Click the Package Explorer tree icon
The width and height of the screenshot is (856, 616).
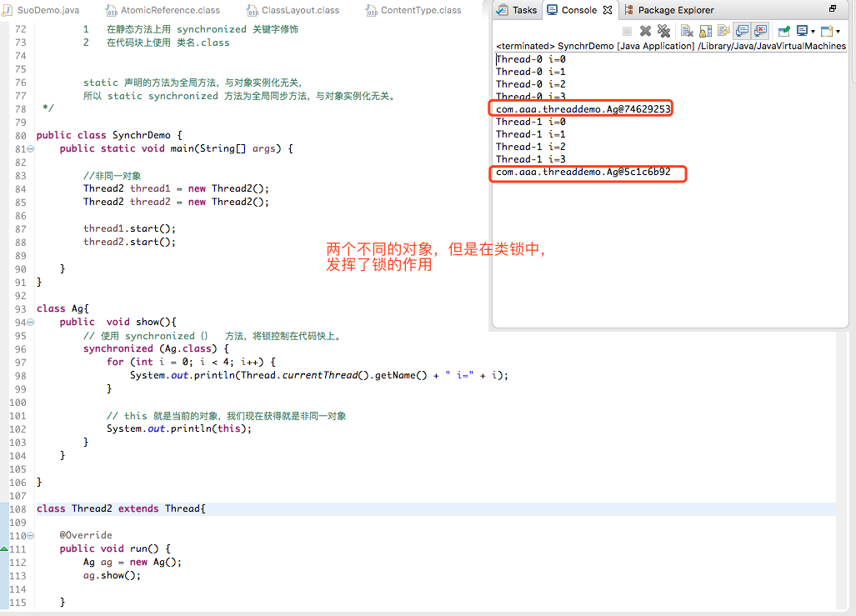click(x=629, y=10)
